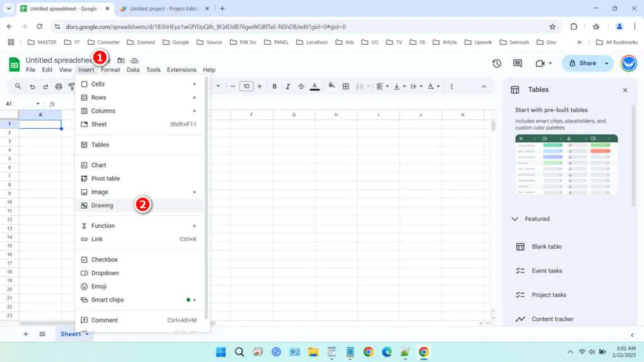
Task: Click the paint format tool
Action: coord(71,85)
